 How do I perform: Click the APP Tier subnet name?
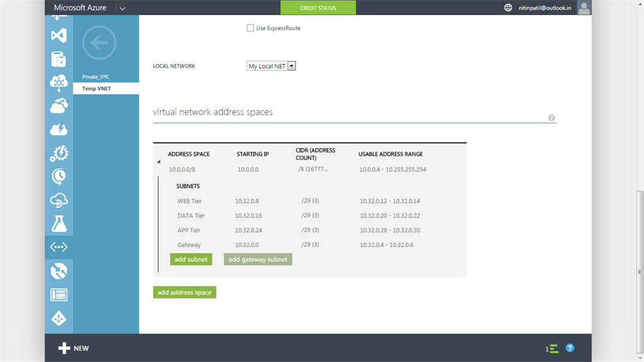[189, 230]
